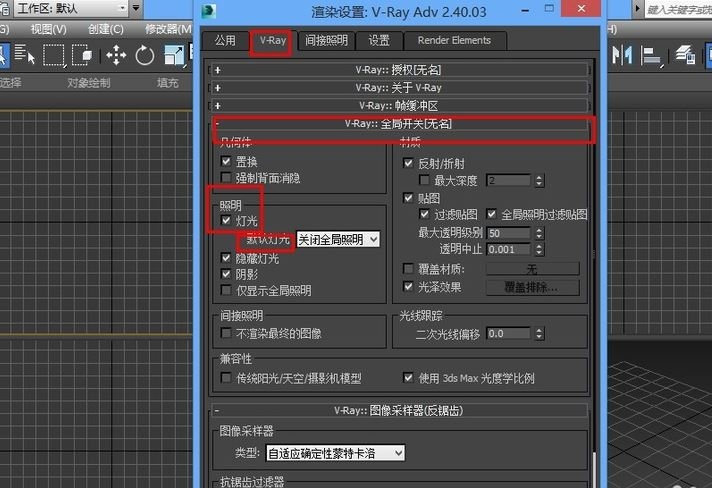Toggle the 阴影 checkbox
Image resolution: width=712 pixels, height=488 pixels.
[226, 274]
